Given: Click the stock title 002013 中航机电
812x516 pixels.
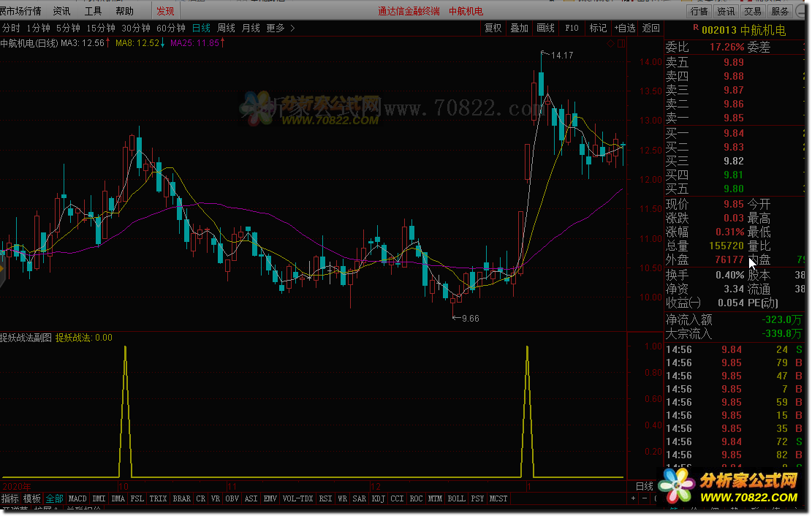Looking at the screenshot, I should click(x=743, y=30).
